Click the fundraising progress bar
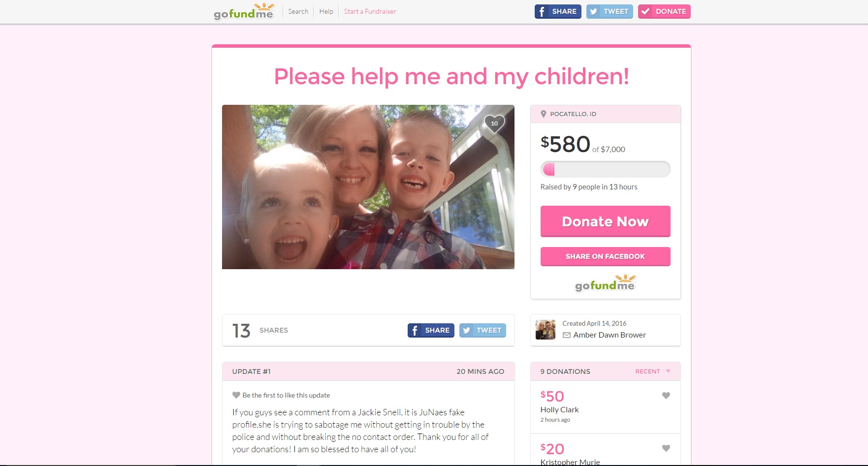Image resolution: width=868 pixels, height=466 pixels. (x=606, y=169)
